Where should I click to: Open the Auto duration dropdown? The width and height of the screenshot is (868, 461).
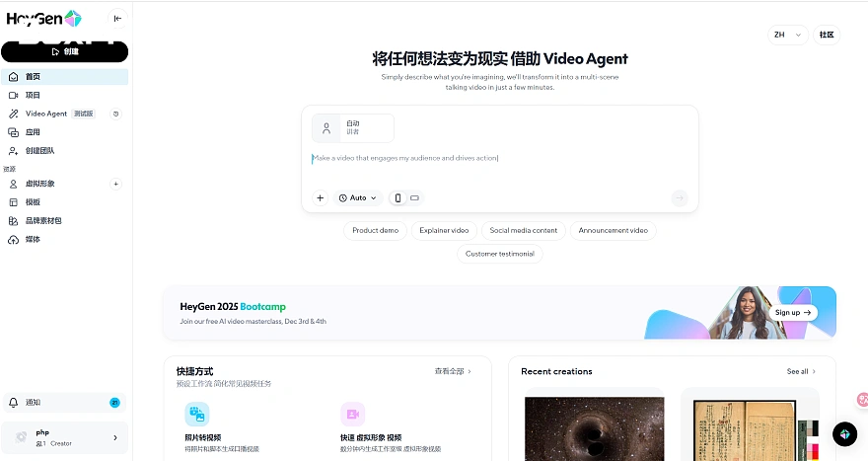pyautogui.click(x=358, y=197)
